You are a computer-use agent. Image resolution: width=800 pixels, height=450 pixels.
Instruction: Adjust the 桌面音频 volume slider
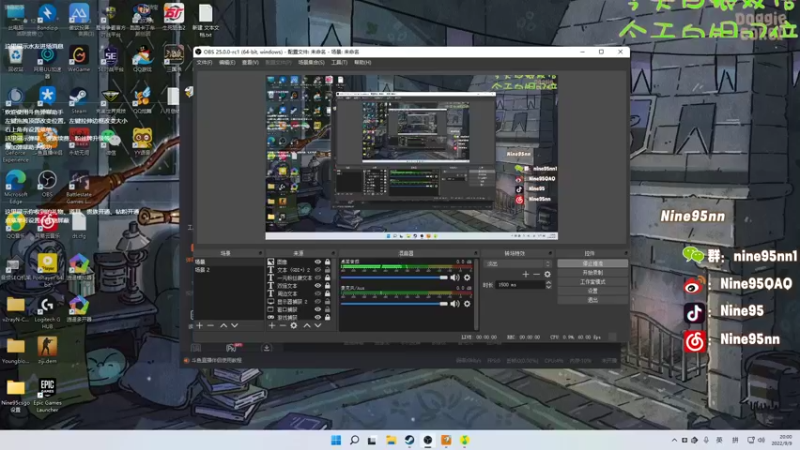coord(394,278)
